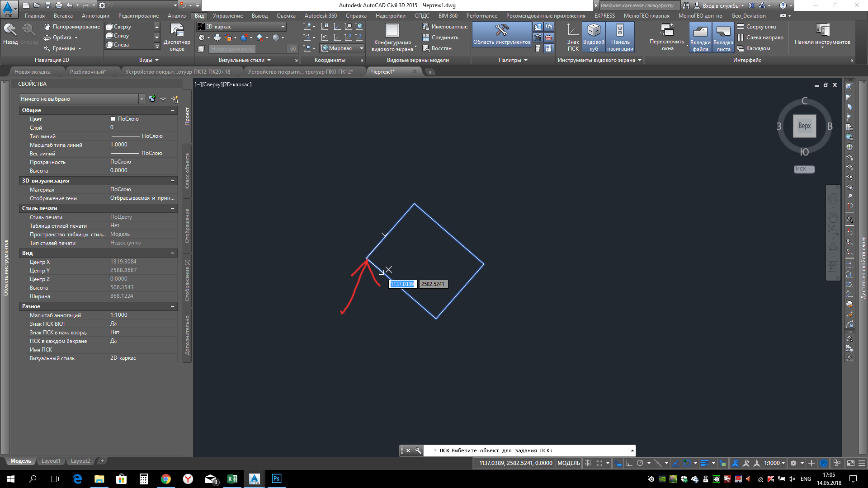
Task: Click the Цвет ПоСлою color swatch
Action: click(113, 119)
